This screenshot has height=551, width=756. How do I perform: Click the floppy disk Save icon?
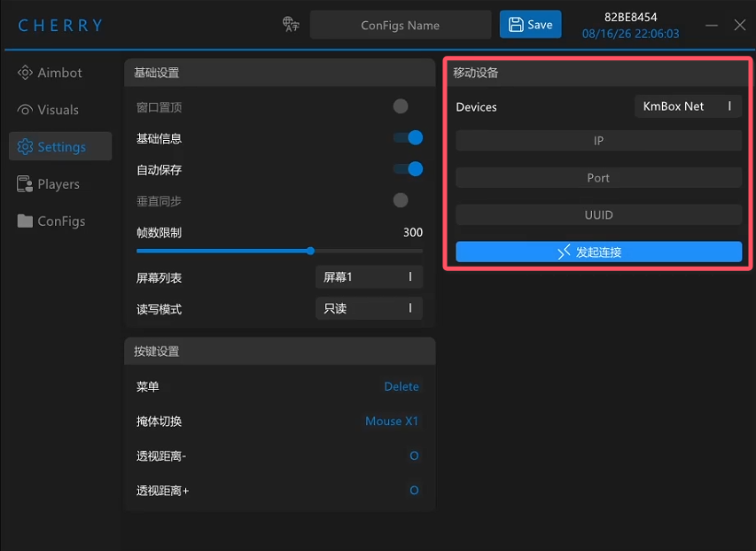tap(516, 25)
